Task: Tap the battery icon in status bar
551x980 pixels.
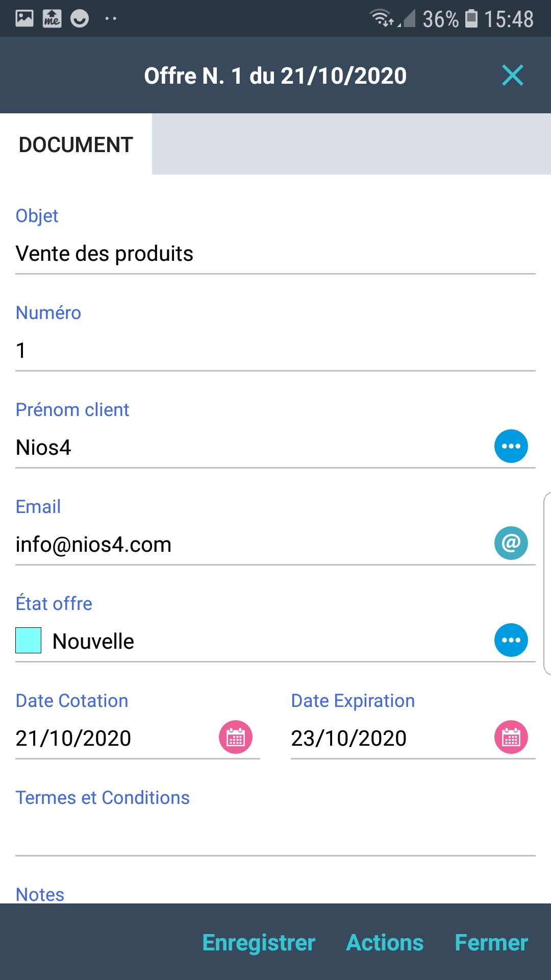Action: click(x=472, y=18)
